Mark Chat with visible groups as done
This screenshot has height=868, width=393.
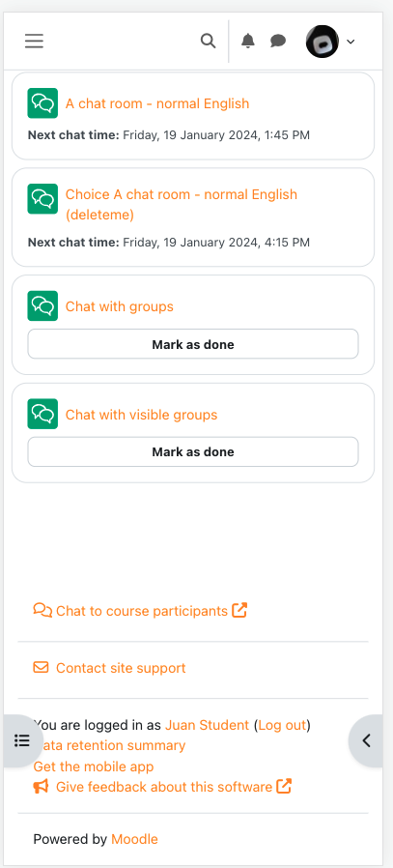193,451
